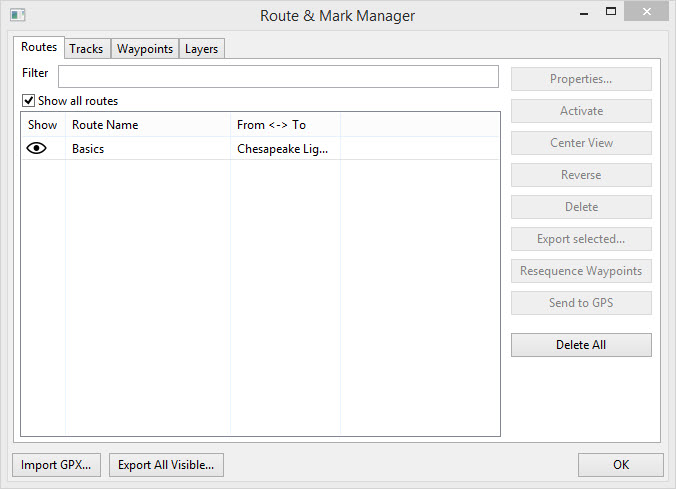Switch to the Tracks tab

[x=86, y=49]
